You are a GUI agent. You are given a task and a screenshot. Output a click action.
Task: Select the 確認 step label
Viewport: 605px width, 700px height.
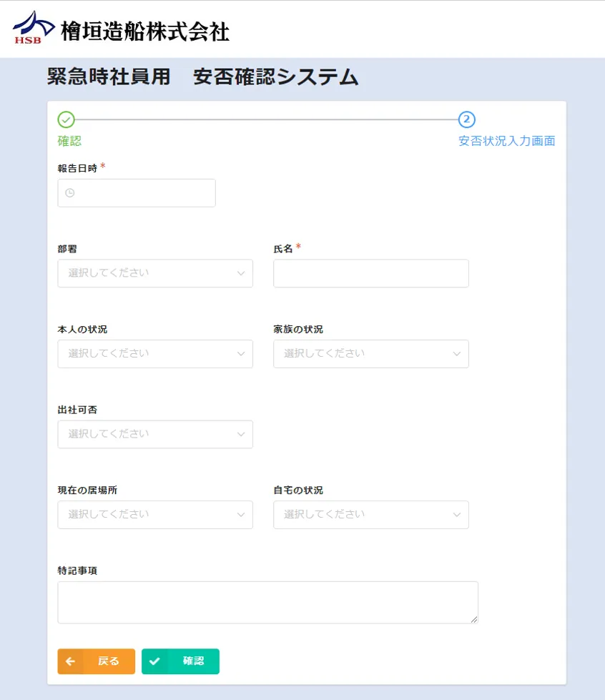[69, 141]
